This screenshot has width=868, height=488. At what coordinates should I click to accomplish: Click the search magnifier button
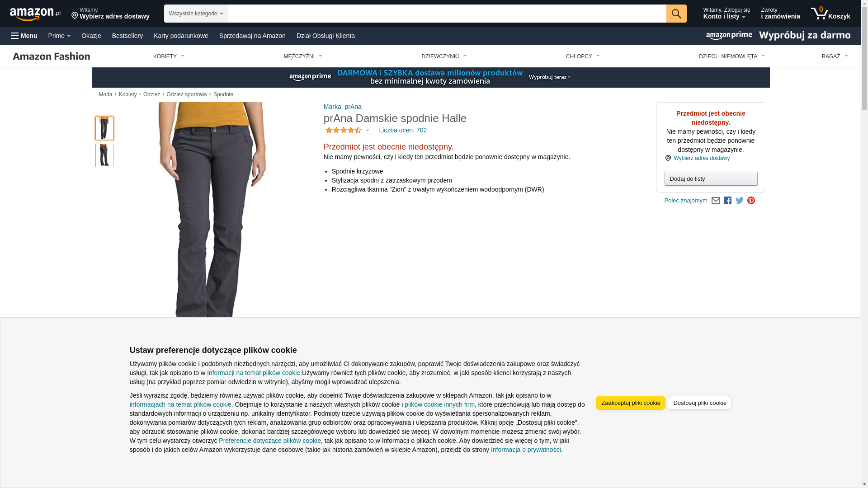coord(676,14)
